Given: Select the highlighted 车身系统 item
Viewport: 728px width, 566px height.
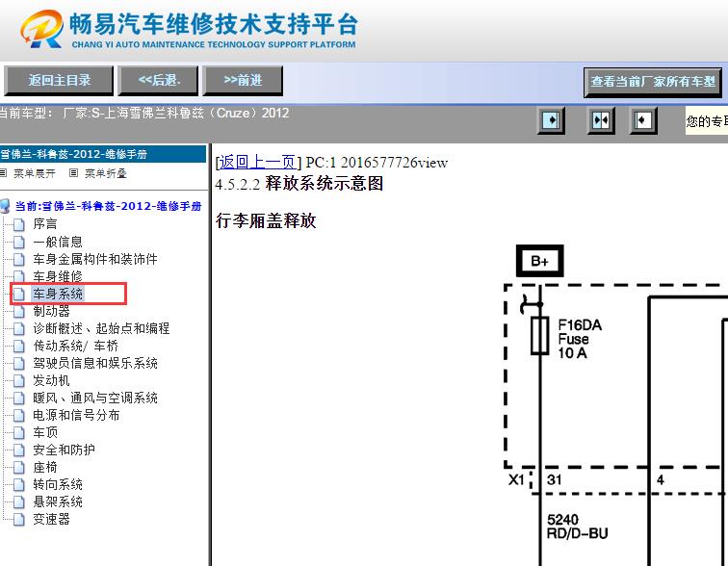Looking at the screenshot, I should click(x=58, y=294).
